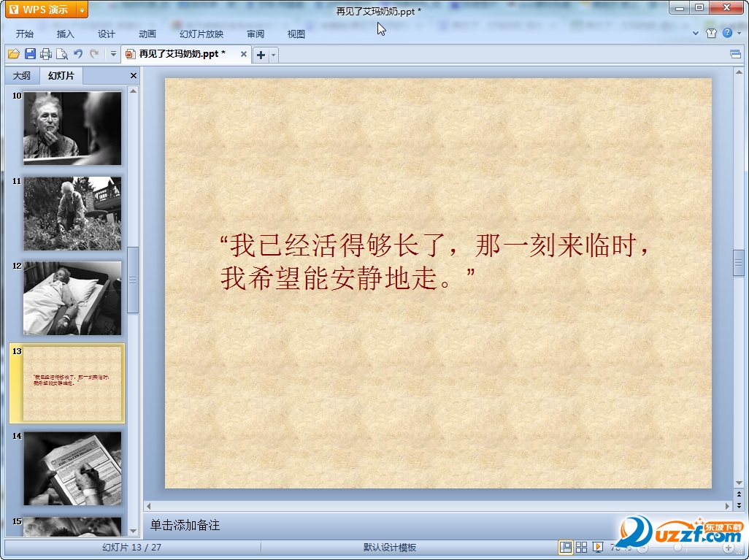The width and height of the screenshot is (749, 560).
Task: Select slide 15 thumbnail
Action: 72,526
